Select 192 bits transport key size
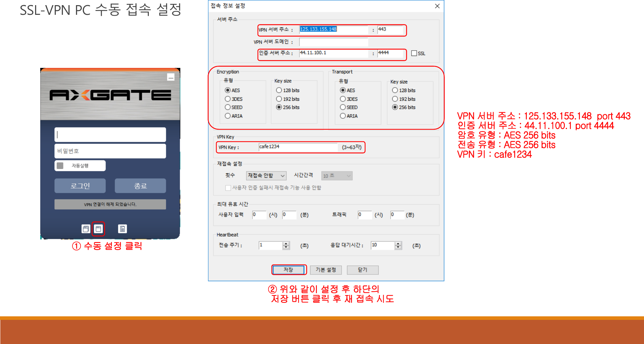 (395, 99)
